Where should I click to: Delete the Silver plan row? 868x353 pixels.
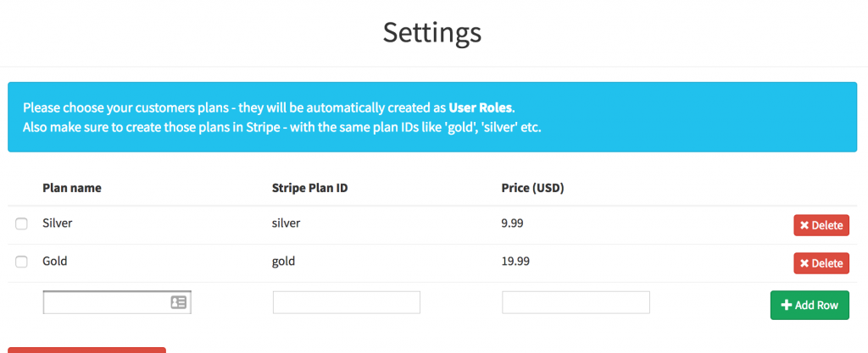821,225
